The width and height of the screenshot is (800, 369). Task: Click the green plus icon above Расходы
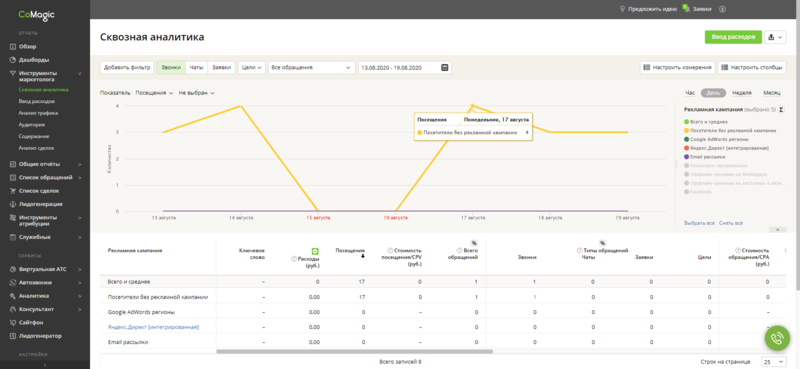[315, 251]
